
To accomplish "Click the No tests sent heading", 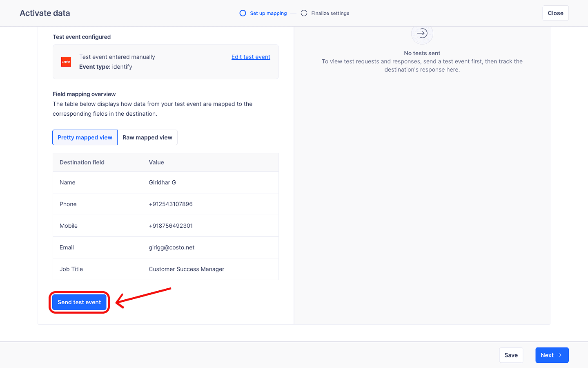I will coord(422,53).
